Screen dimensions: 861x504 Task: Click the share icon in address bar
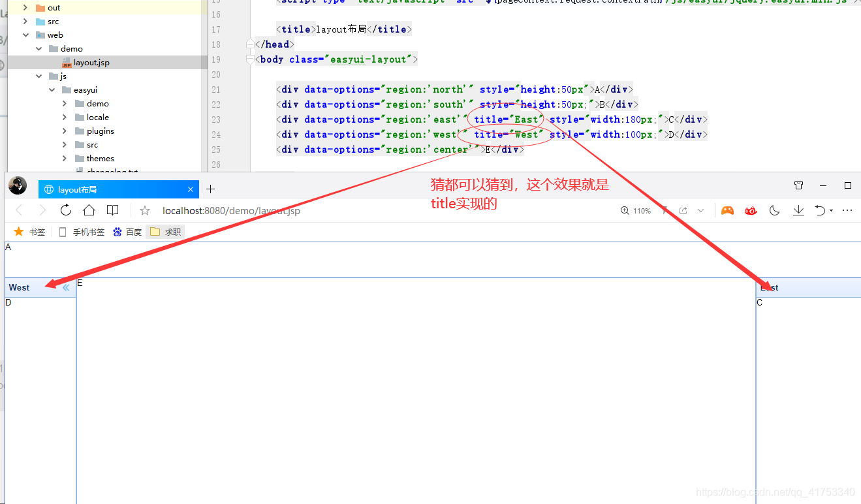683,211
